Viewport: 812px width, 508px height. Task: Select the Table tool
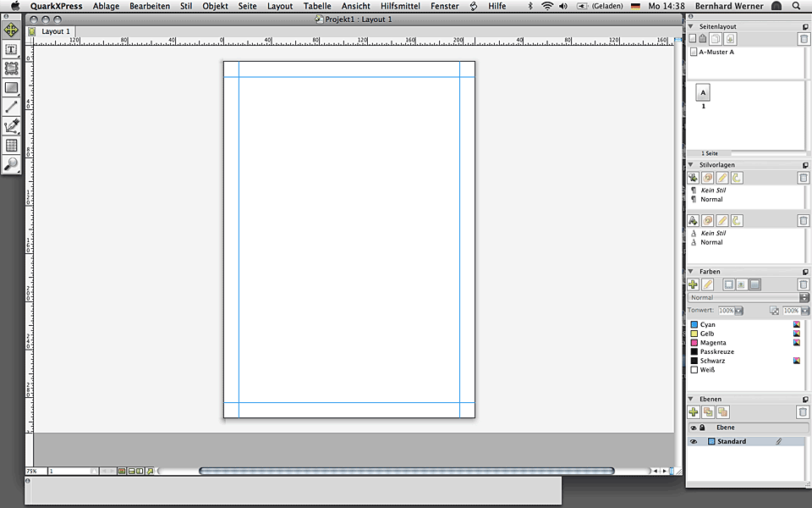click(x=11, y=145)
